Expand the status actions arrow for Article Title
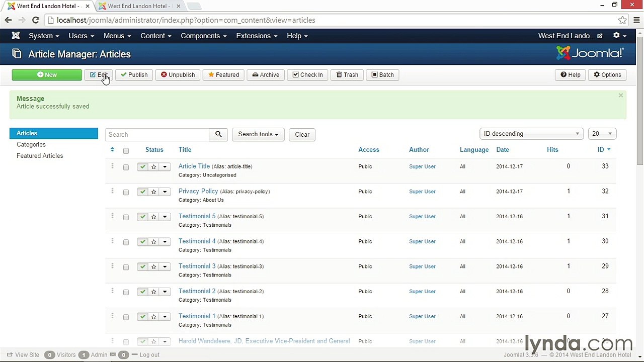Screen dimensions: 644x362 pos(165,166)
